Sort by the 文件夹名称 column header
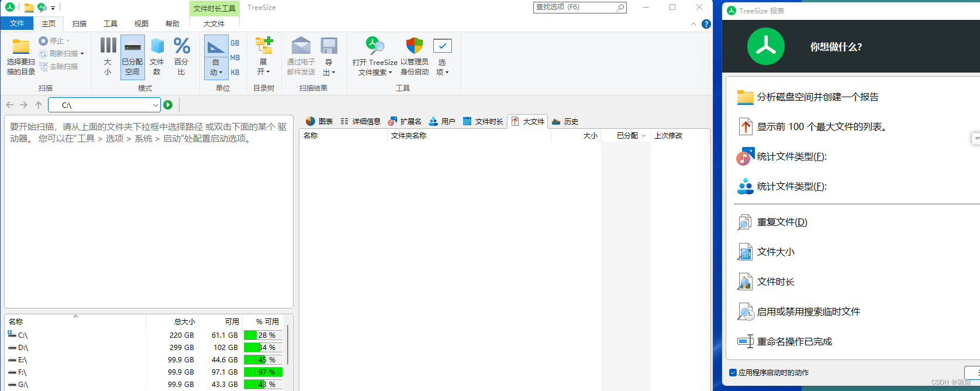The image size is (980, 391). tap(469, 135)
